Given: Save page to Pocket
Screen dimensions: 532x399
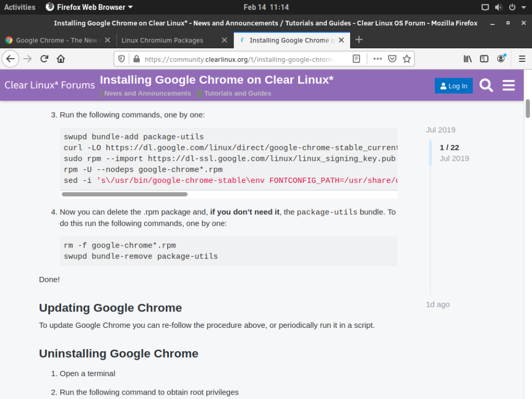Looking at the screenshot, I should tap(392, 59).
